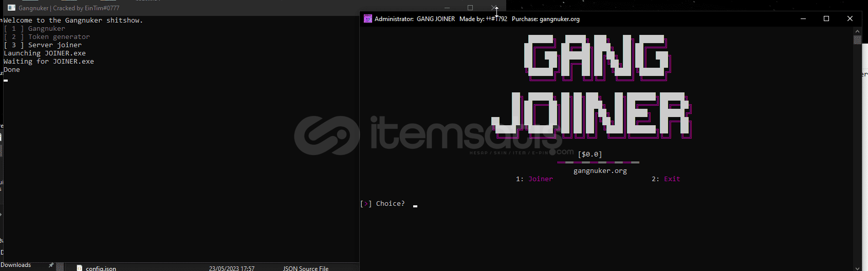The image size is (868, 271).
Task: Open Downloads in Explorer sidebar
Action: (15, 265)
